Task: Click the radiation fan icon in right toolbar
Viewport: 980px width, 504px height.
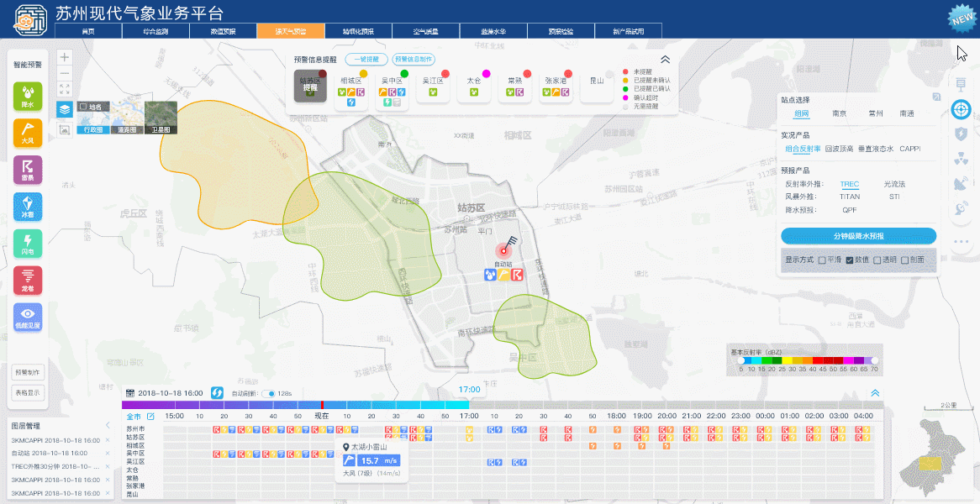Action: pos(961,158)
